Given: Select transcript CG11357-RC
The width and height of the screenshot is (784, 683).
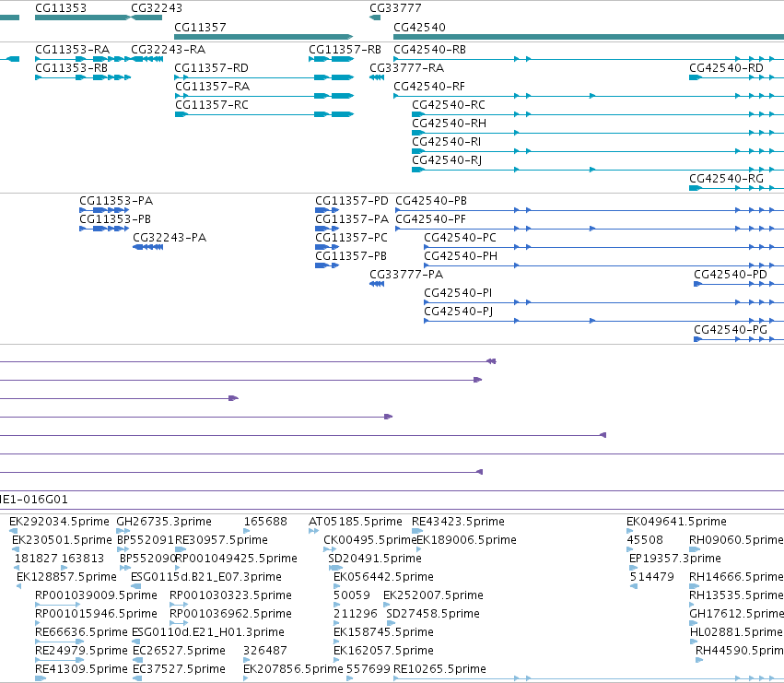Looking at the screenshot, I should [x=212, y=105].
